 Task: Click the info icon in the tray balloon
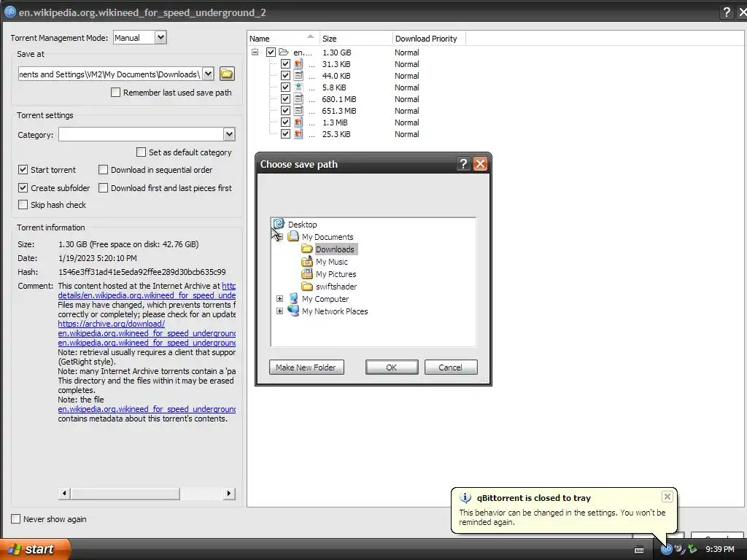465,497
